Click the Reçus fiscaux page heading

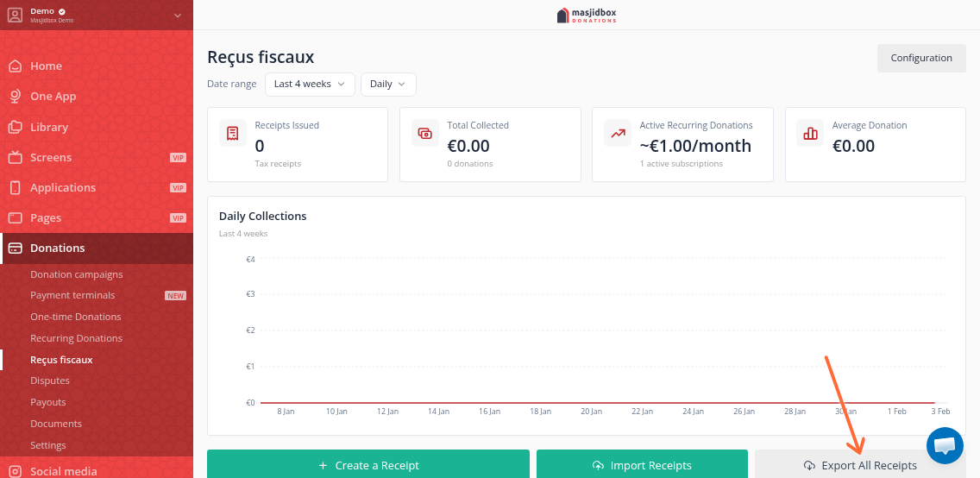pos(261,58)
